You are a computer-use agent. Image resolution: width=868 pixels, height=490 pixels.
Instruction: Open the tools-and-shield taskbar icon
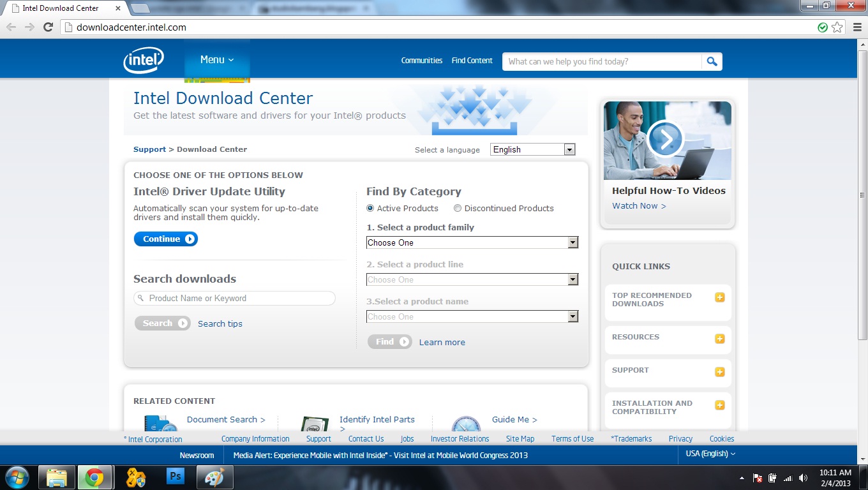[x=135, y=477]
